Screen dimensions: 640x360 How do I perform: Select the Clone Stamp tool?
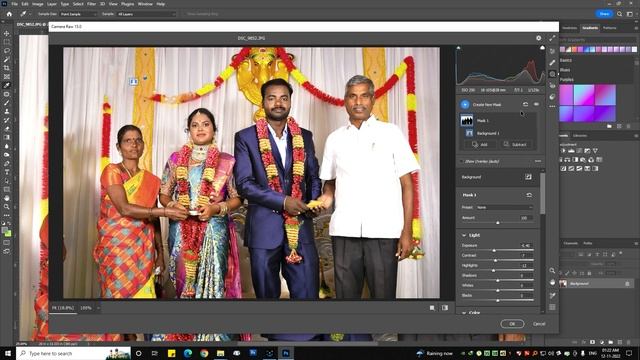click(x=7, y=111)
